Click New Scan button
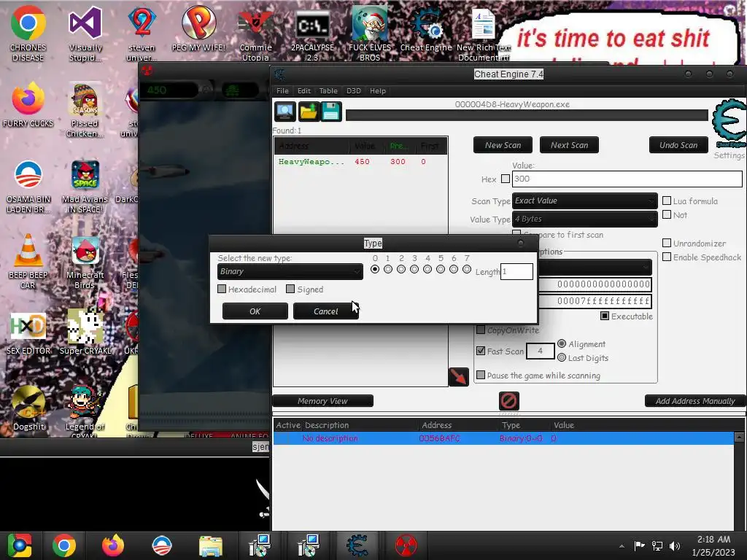The width and height of the screenshot is (747, 560). [503, 145]
